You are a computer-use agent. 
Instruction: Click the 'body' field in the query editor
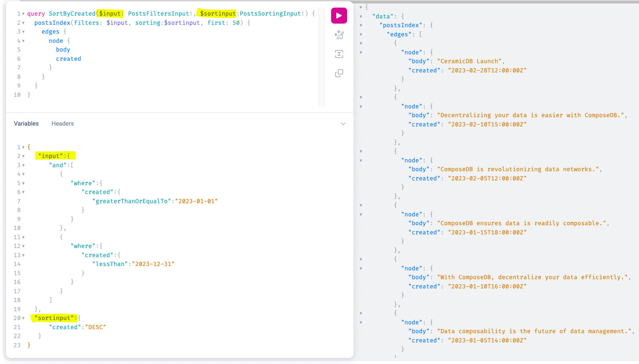[63, 50]
